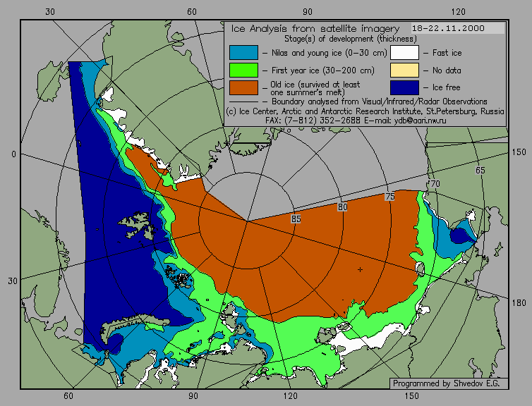
Task: Click the Ice Center copyright line
Action: coord(365,111)
